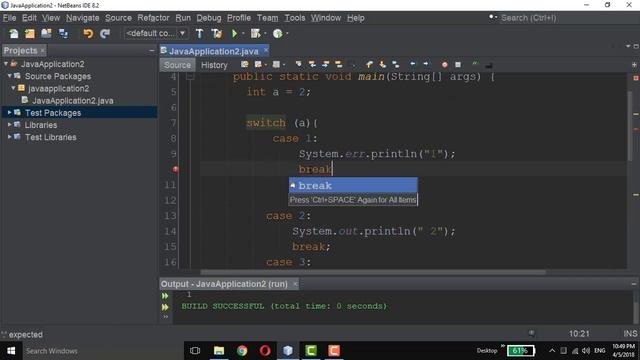Image resolution: width=640 pixels, height=360 pixels.
Task: Jump to the next search occurrence icon
Action: pyautogui.click(x=325, y=64)
